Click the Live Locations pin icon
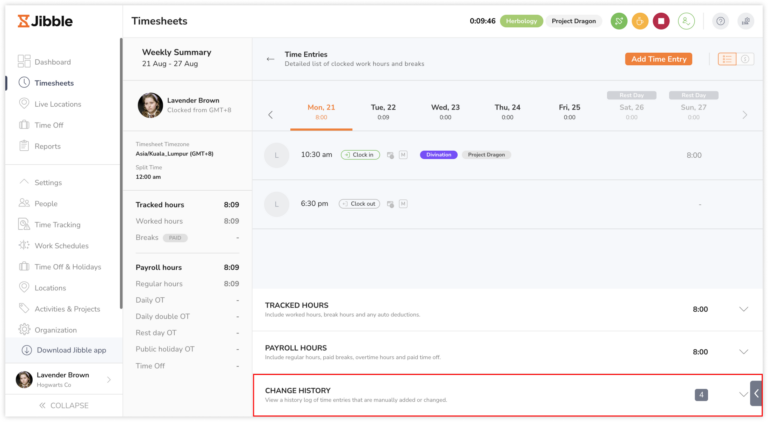This screenshot has height=422, width=768. [24, 103]
